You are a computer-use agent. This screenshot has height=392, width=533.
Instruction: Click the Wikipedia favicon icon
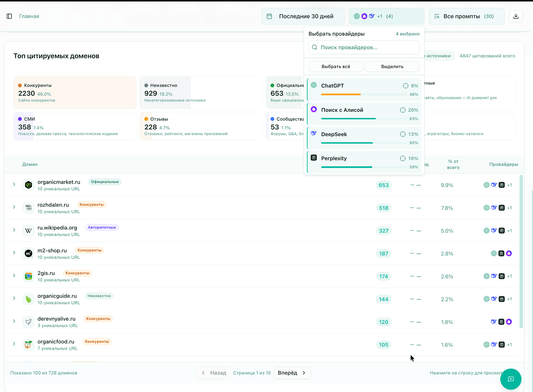click(x=28, y=231)
